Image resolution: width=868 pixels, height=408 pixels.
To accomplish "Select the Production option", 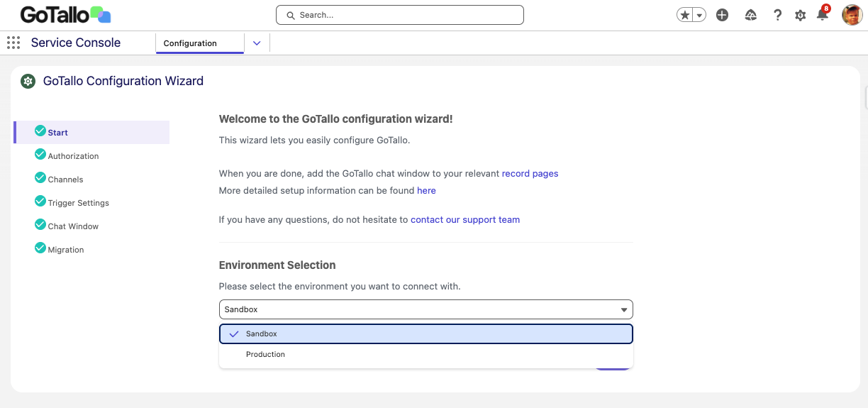I will coord(265,354).
